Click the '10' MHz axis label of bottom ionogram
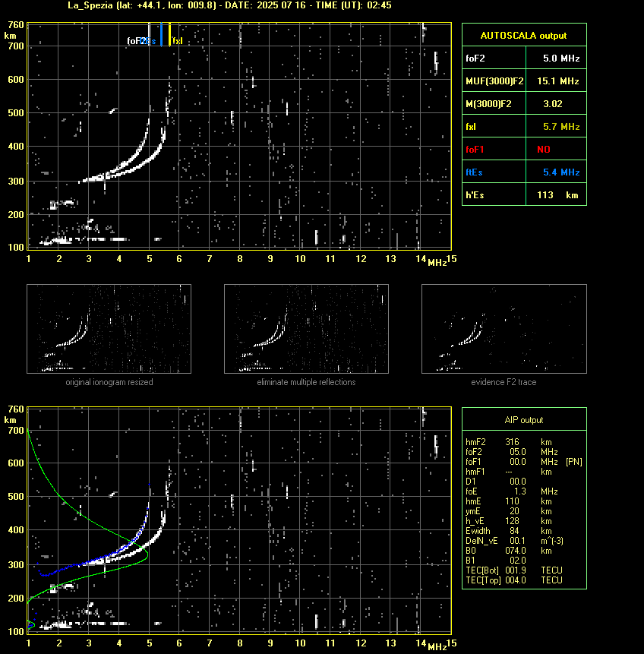Viewport: 644px width, 654px height. [x=300, y=643]
